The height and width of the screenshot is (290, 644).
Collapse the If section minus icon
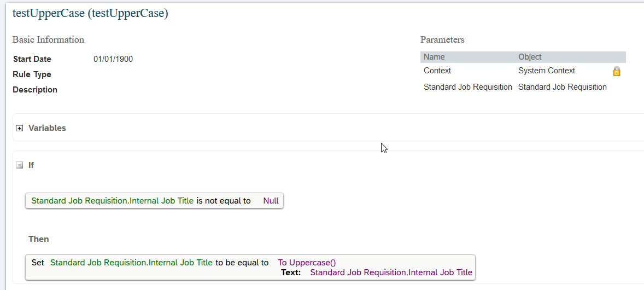[x=19, y=165]
